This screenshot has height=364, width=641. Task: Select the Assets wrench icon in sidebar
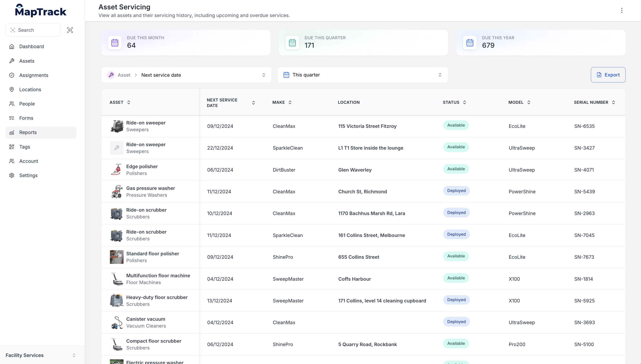pyautogui.click(x=12, y=61)
